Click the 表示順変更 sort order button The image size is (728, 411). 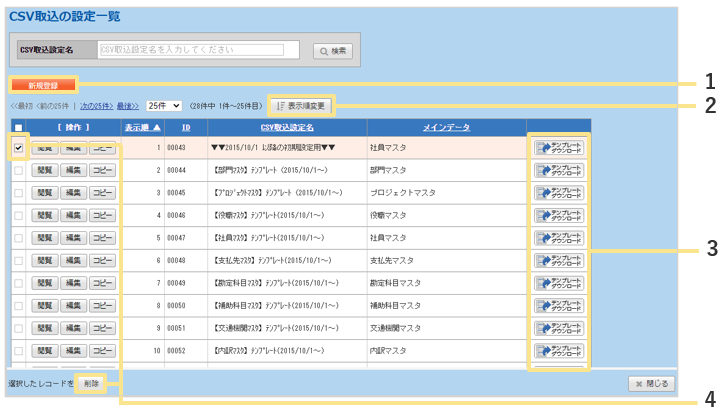pos(301,105)
